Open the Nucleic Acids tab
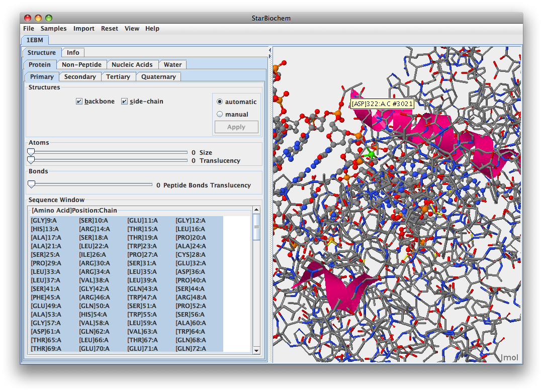543x392 pixels. click(132, 64)
